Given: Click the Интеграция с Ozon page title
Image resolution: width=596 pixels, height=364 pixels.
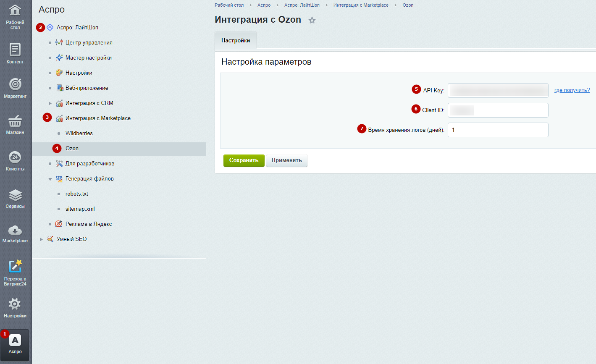Looking at the screenshot, I should (x=258, y=20).
